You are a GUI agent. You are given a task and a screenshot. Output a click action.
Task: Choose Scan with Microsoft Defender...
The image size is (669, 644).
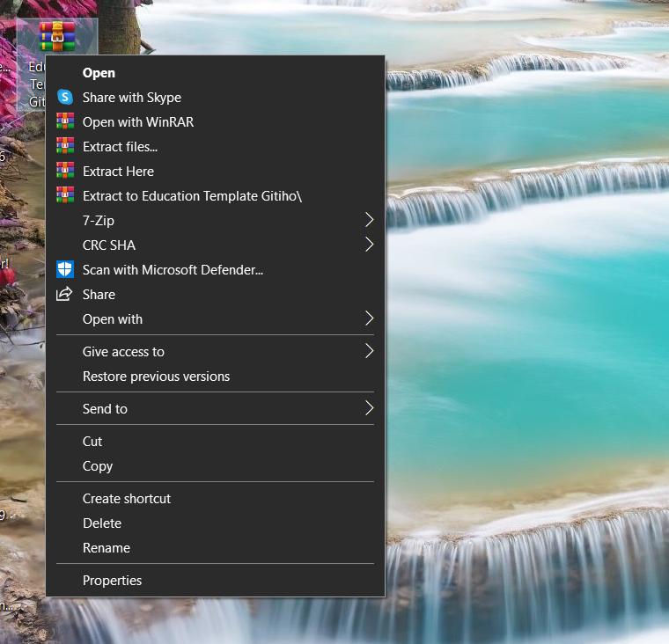click(x=216, y=270)
